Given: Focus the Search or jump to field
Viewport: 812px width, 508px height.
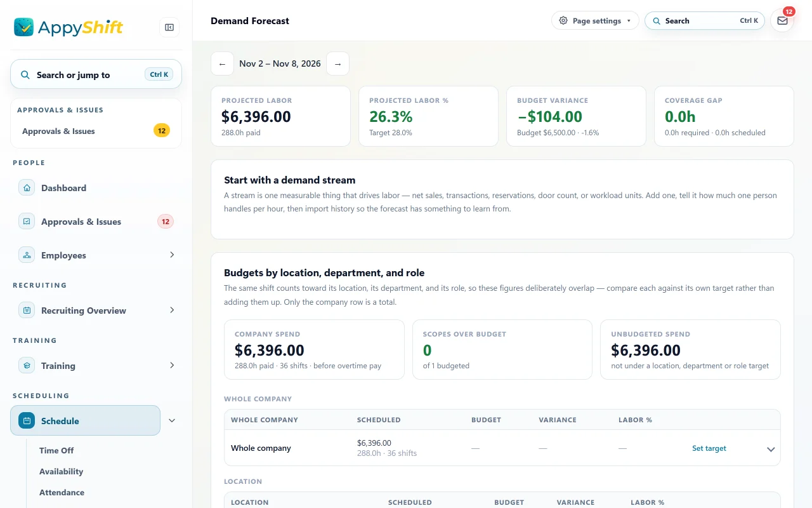Looking at the screenshot, I should point(96,75).
